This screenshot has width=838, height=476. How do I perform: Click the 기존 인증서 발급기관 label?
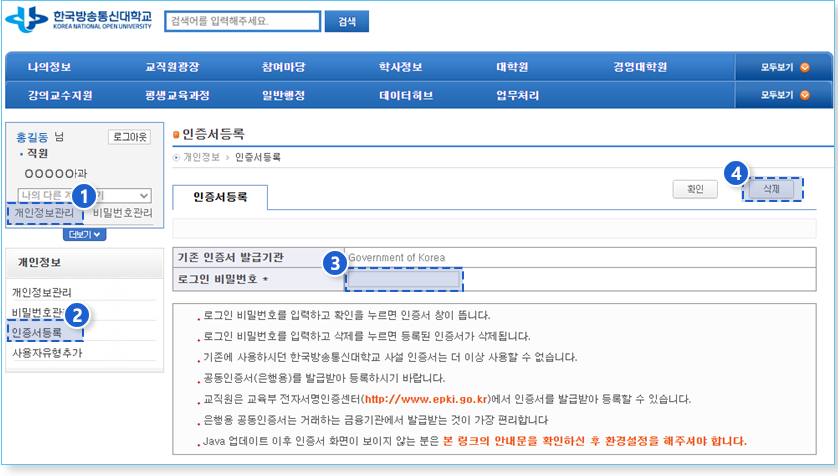tap(230, 257)
